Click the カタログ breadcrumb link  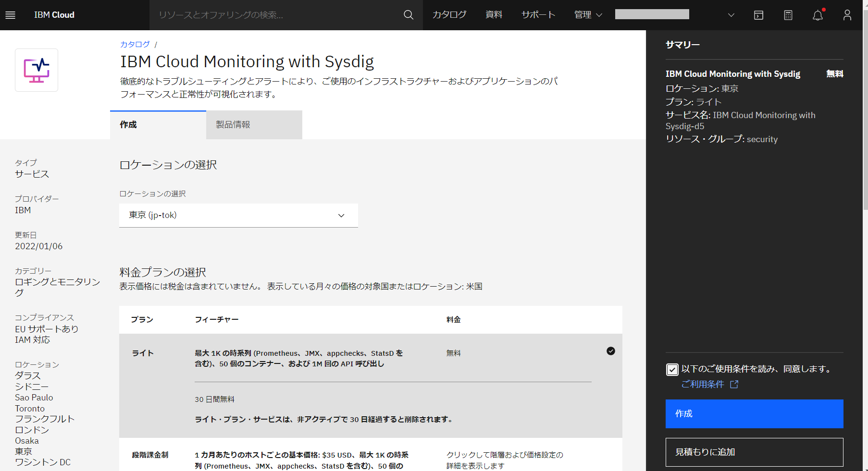tap(135, 44)
